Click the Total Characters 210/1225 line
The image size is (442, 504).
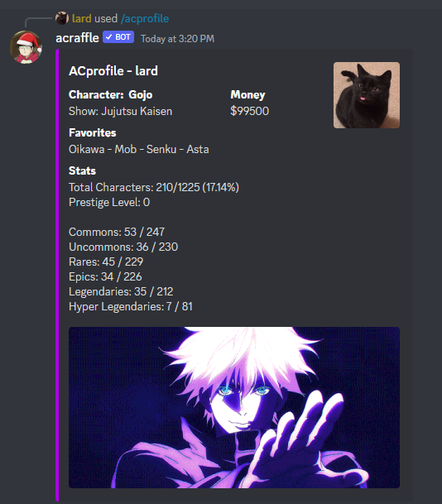coord(154,187)
